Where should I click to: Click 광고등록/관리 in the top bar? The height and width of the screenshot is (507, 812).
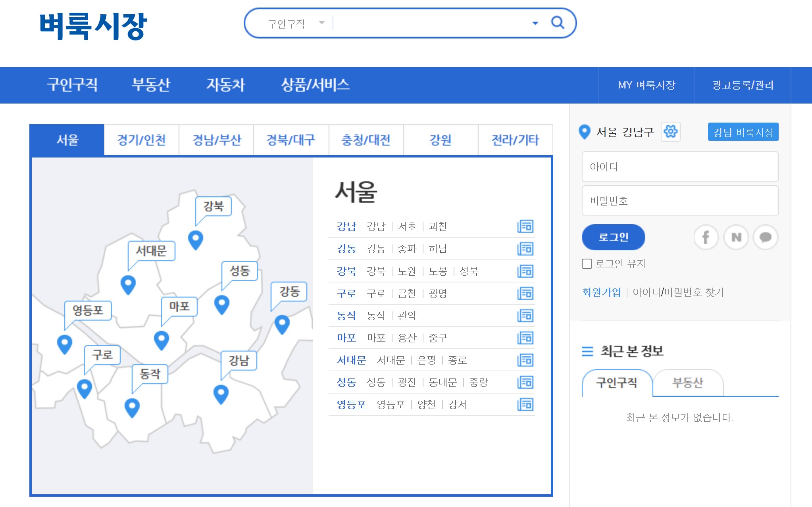742,85
